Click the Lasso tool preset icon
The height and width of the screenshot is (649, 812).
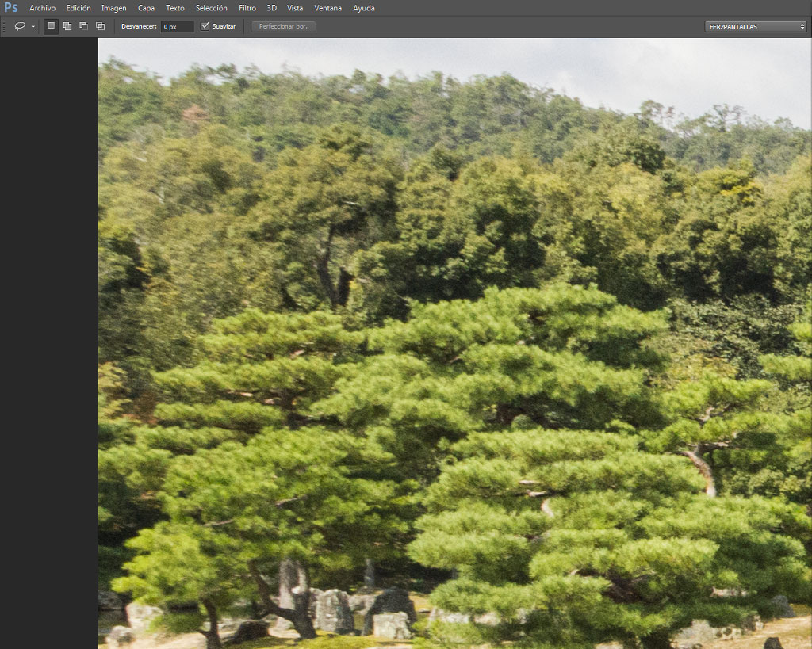coord(20,26)
